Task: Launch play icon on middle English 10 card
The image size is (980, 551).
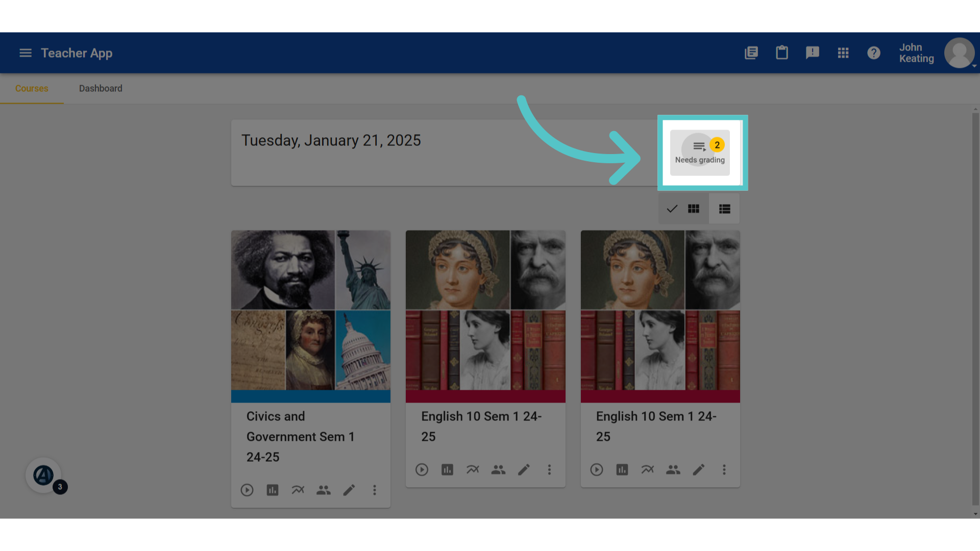Action: tap(422, 470)
